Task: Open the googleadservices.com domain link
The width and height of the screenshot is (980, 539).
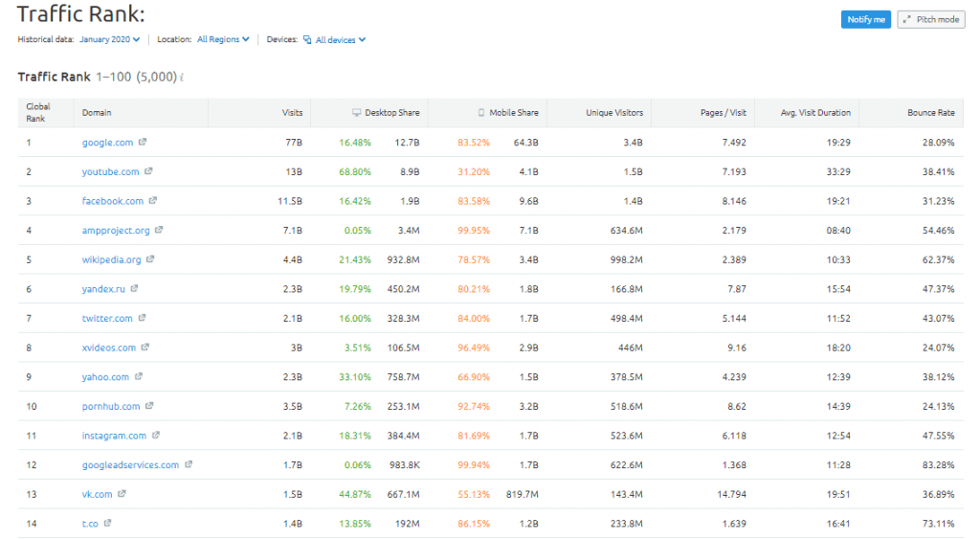Action: point(130,465)
